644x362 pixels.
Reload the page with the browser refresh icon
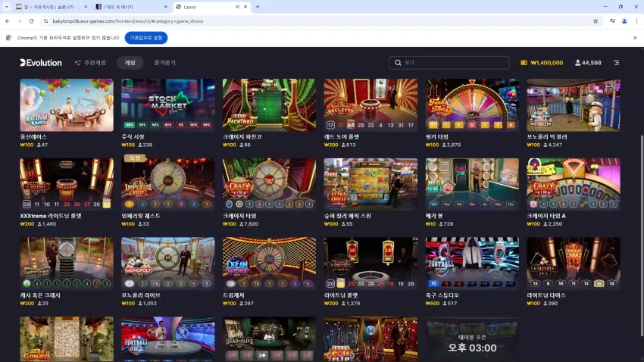coord(31,21)
